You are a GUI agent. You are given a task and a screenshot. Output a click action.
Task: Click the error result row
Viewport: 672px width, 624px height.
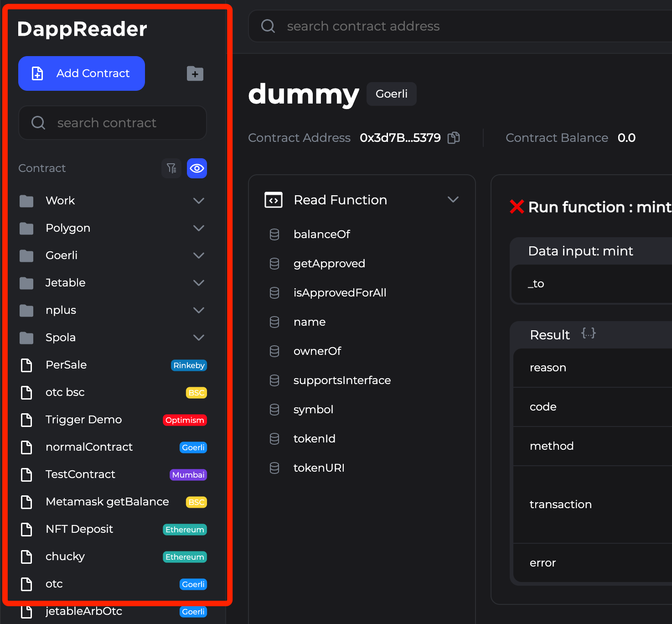click(593, 563)
